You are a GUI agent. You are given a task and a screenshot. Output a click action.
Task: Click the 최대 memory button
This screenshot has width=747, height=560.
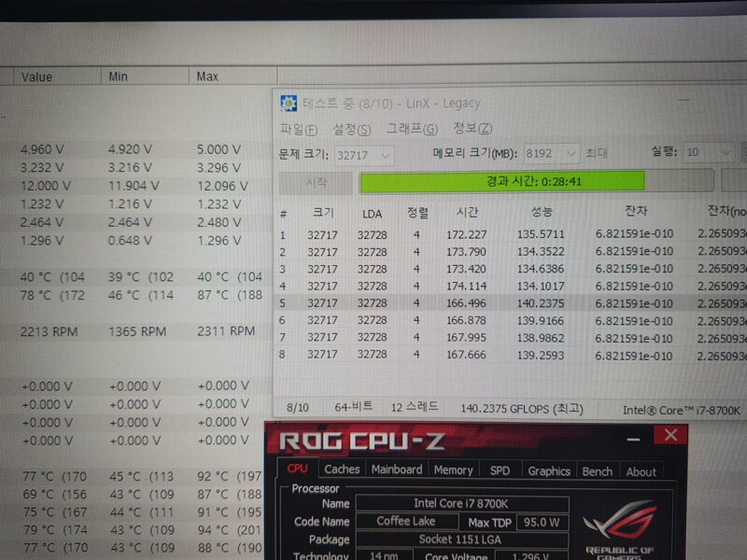(x=596, y=153)
